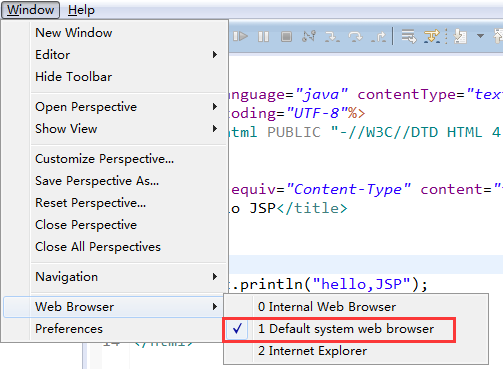Open the Help menu
The width and height of the screenshot is (503, 369).
tap(81, 10)
